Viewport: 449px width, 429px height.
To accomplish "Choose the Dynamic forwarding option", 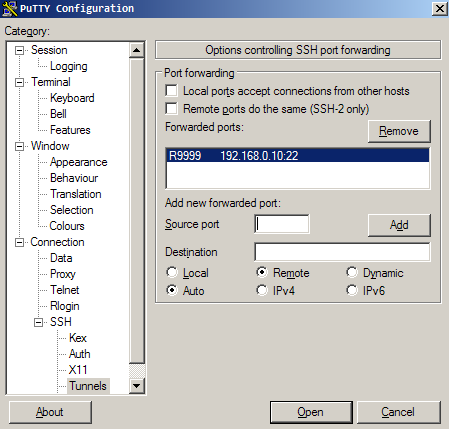I will [352, 273].
